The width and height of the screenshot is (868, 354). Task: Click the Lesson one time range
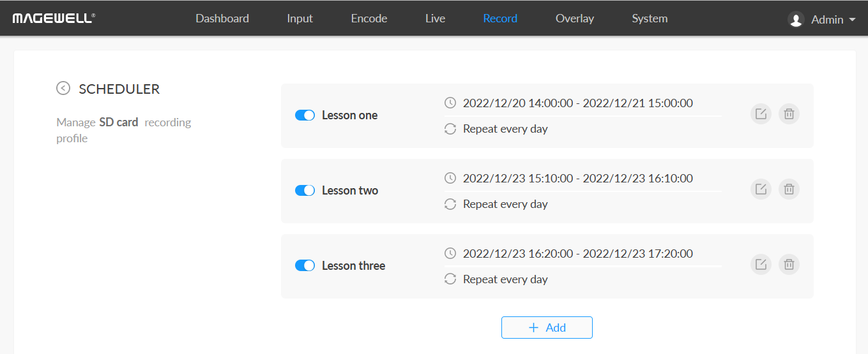coord(577,103)
